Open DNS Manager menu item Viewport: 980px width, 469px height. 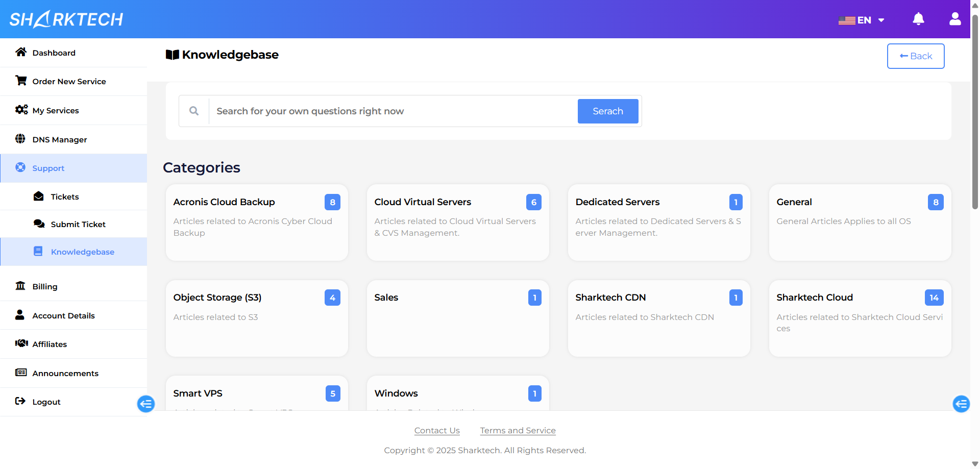point(73,139)
